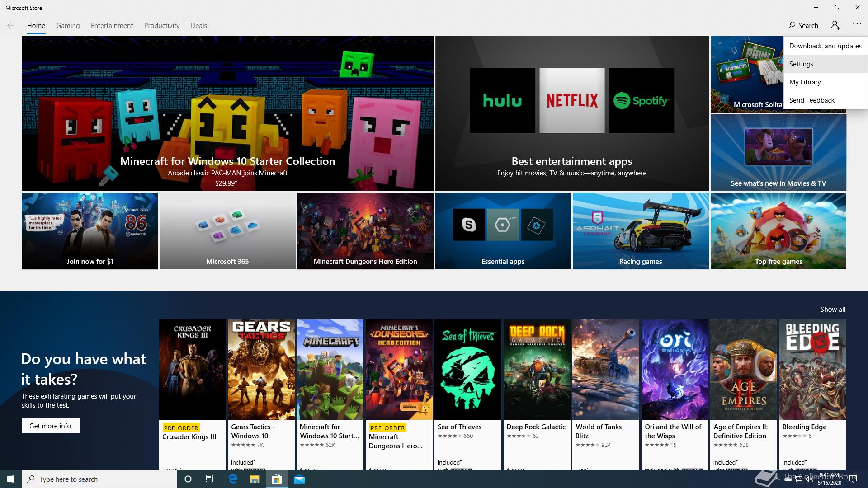Click the Skype icon in Essential apps
Screen dimensions: 868x488
(469, 225)
